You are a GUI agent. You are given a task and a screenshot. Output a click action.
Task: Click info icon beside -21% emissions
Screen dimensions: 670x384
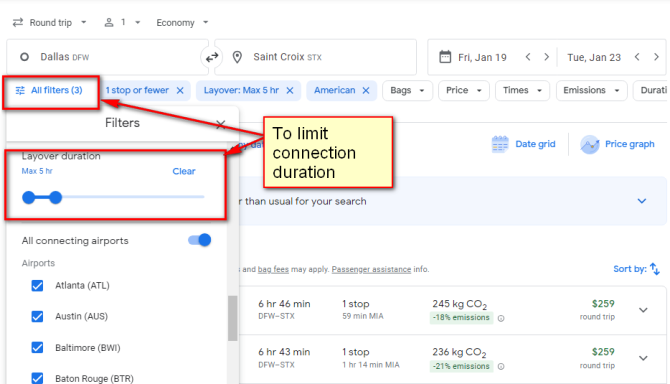coord(501,366)
